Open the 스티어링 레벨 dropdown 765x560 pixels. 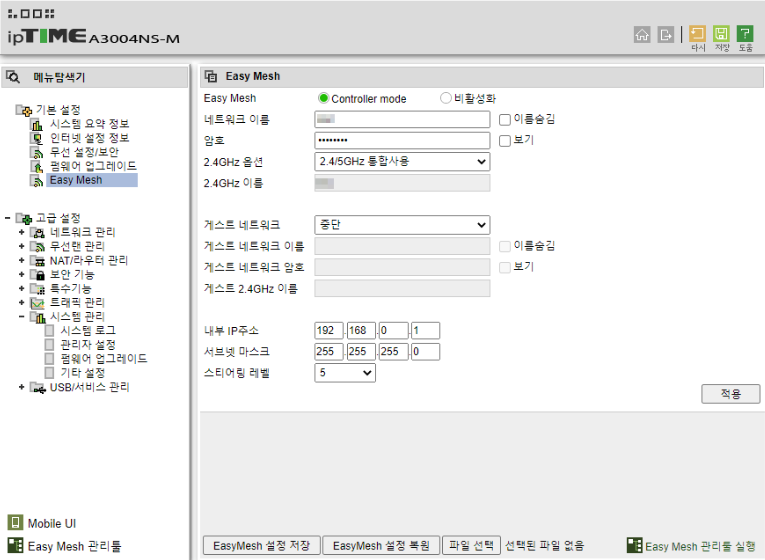click(345, 373)
